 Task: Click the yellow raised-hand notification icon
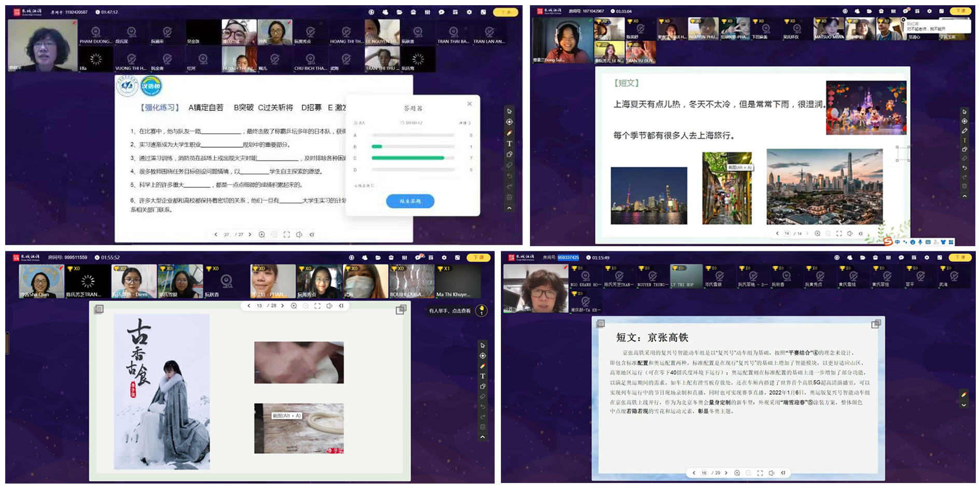tap(482, 310)
